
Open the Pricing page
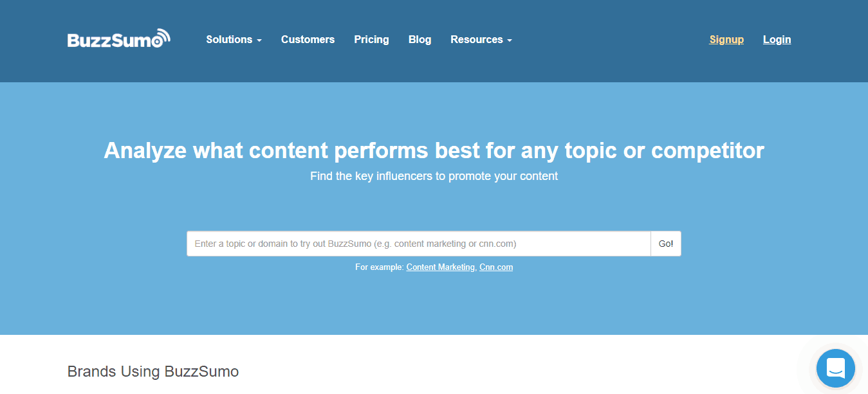tap(371, 40)
